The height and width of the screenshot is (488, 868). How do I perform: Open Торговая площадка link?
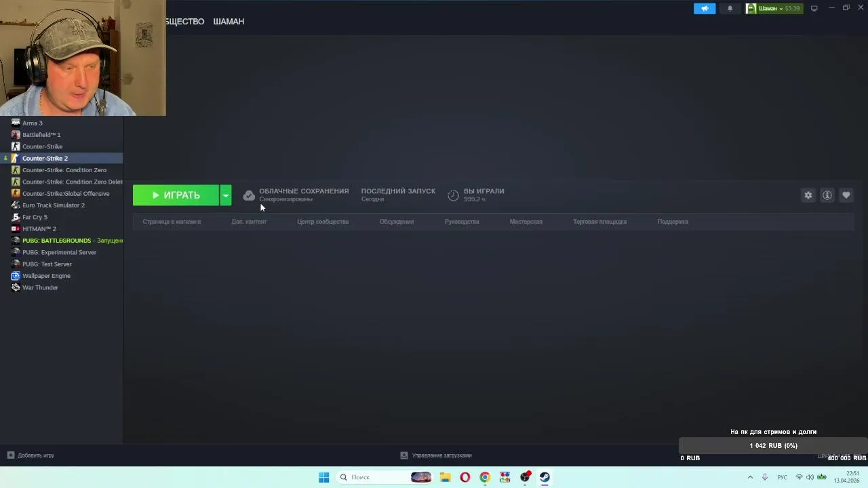tap(600, 222)
